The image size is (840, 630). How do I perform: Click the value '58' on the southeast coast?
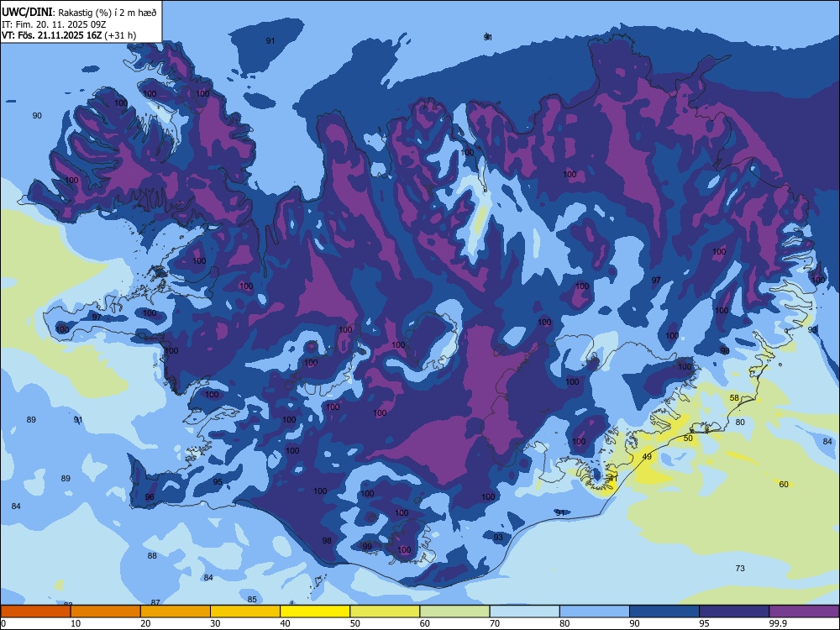(x=734, y=398)
